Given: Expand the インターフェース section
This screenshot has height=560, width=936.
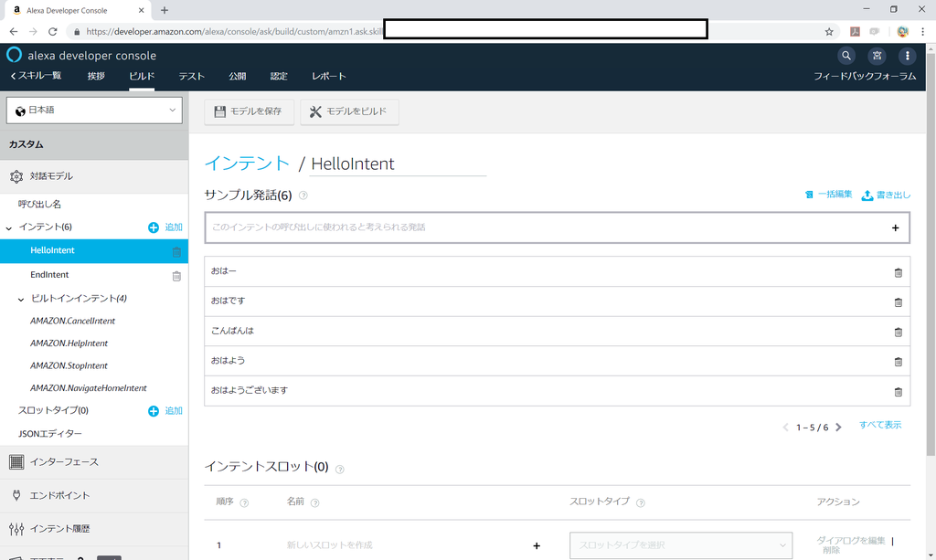Looking at the screenshot, I should 94,462.
